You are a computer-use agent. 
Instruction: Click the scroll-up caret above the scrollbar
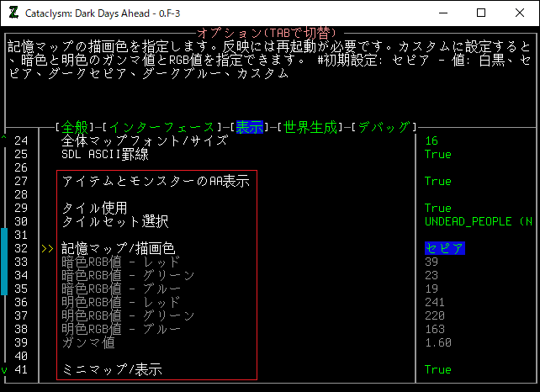click(4, 140)
